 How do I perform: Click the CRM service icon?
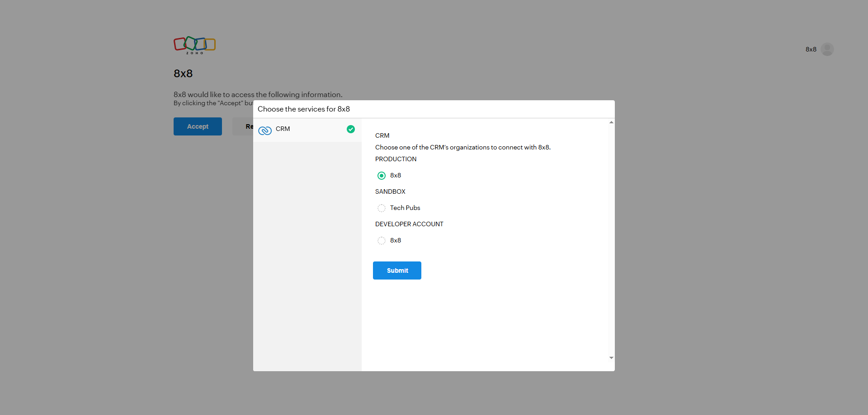pos(265,131)
